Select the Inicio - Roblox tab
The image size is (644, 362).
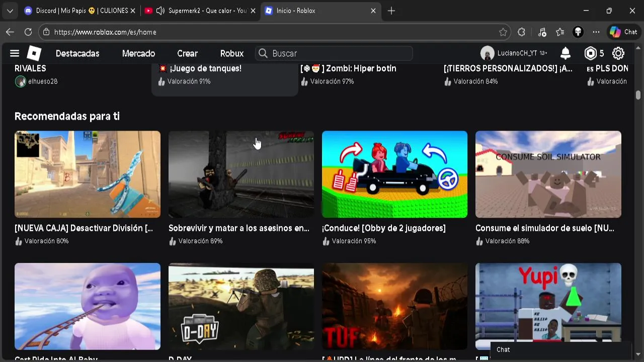pyautogui.click(x=320, y=11)
